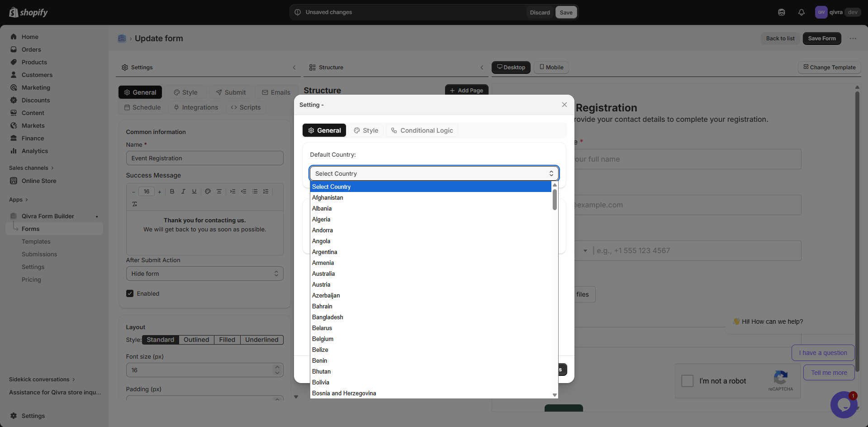868x427 pixels.
Task: Open Products in the sidebar
Action: tap(34, 62)
